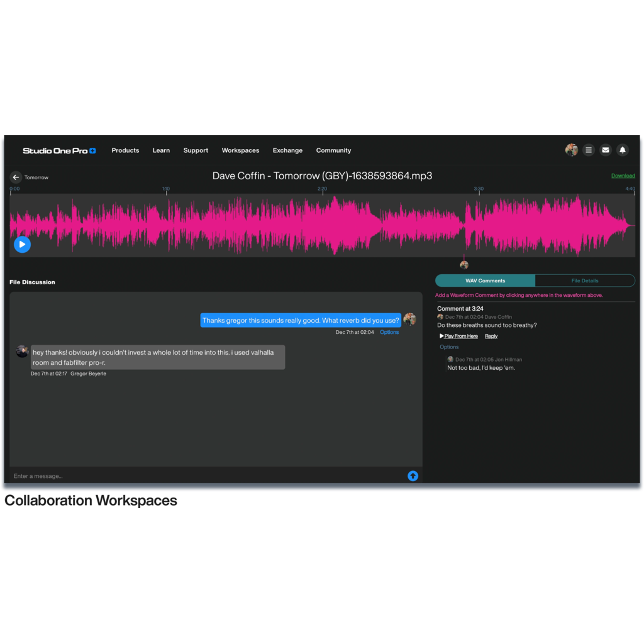644x644 pixels.
Task: Click the green Download link
Action: tap(623, 176)
